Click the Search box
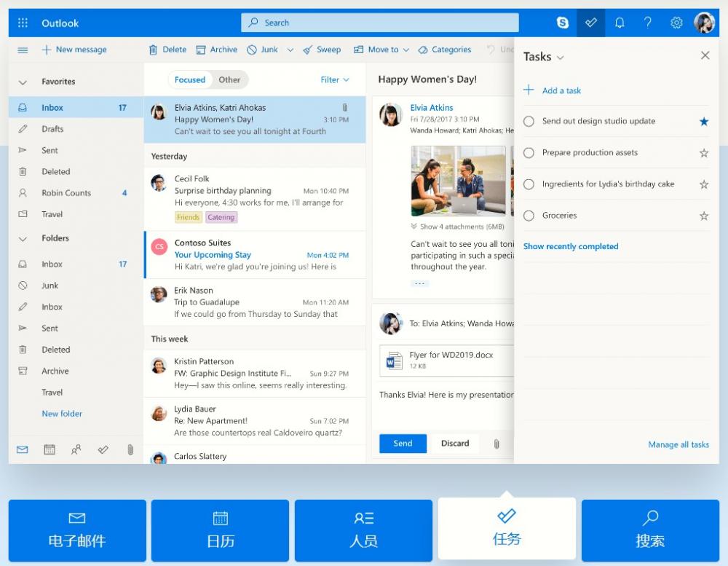This screenshot has height=566, width=728. click(380, 23)
